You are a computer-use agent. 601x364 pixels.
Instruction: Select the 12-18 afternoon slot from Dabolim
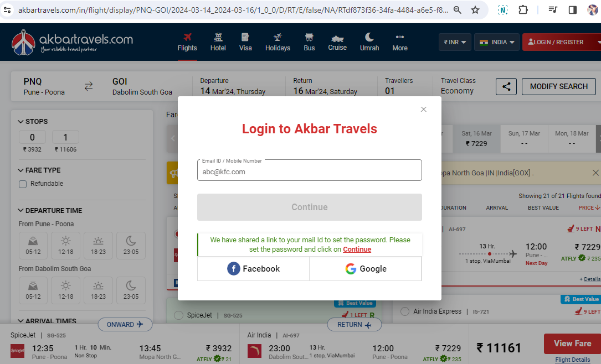(x=65, y=290)
